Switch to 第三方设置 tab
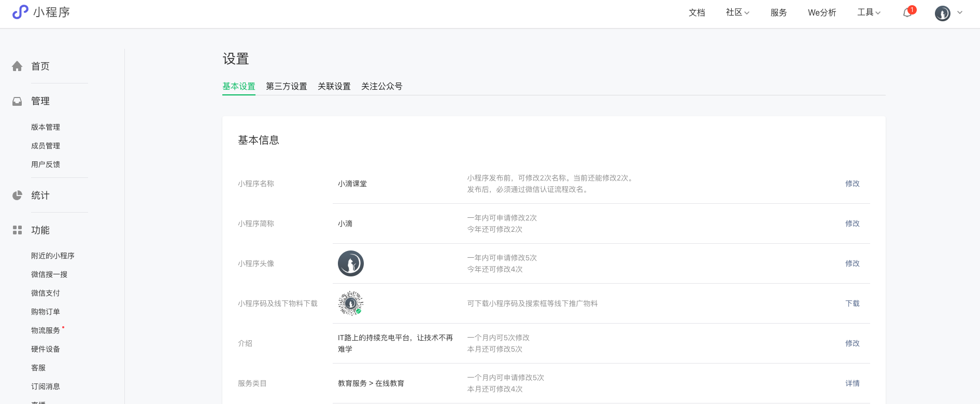 (287, 86)
